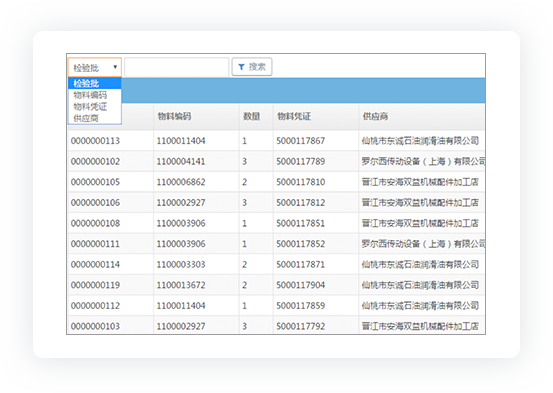Click material voucher 5000117904

pyautogui.click(x=300, y=285)
